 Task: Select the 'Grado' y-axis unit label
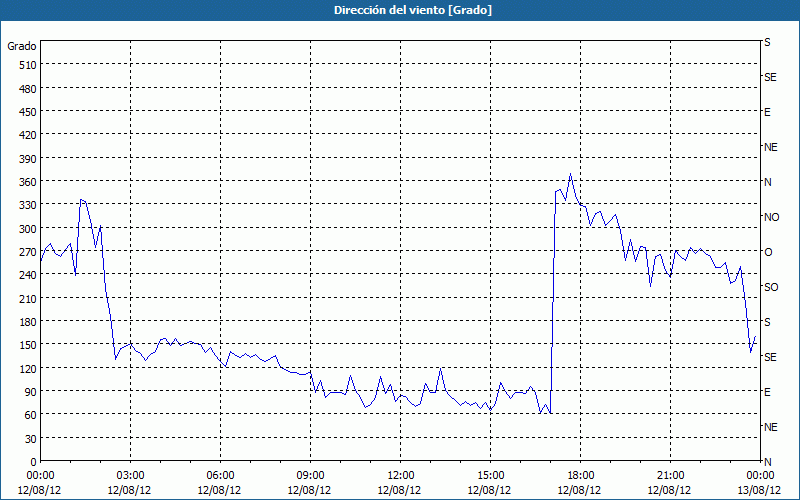click(x=21, y=46)
